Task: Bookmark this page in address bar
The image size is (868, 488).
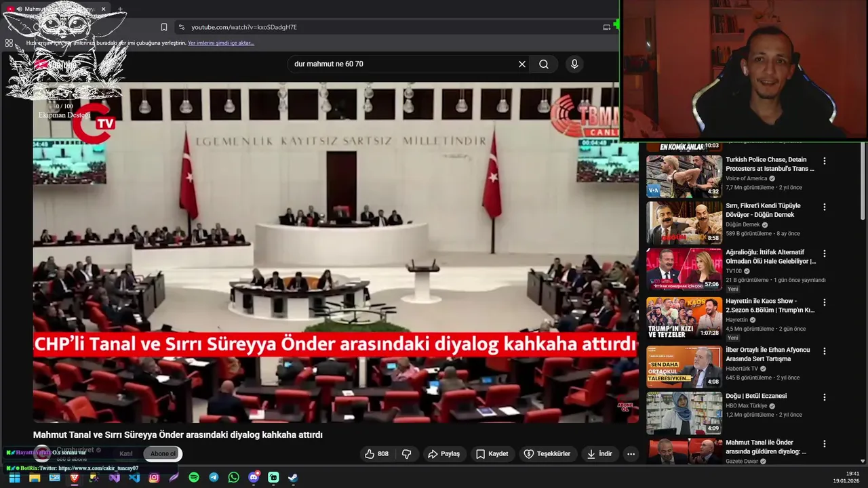Action: [164, 27]
